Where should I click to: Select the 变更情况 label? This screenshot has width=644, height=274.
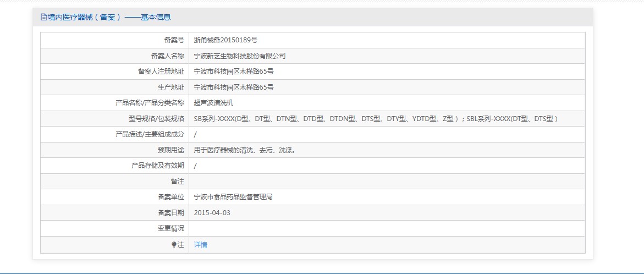pos(171,228)
